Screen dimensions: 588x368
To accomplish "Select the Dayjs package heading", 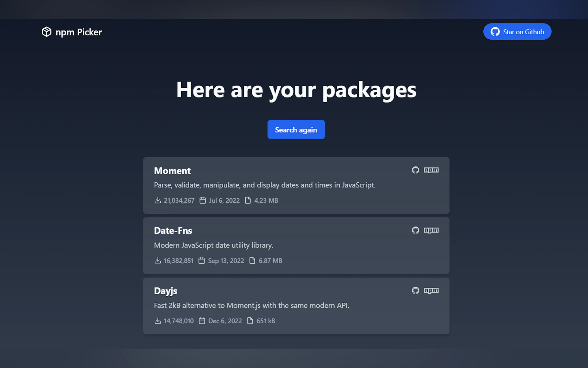I will (x=166, y=291).
